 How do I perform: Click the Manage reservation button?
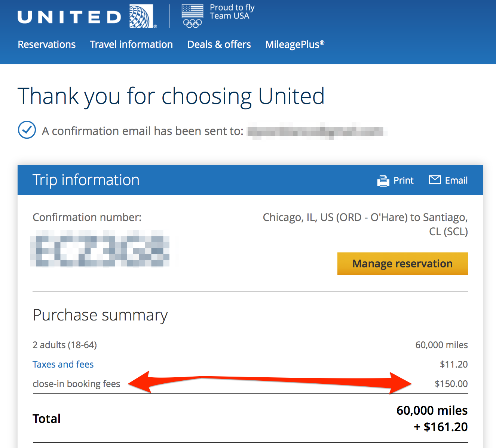click(402, 264)
